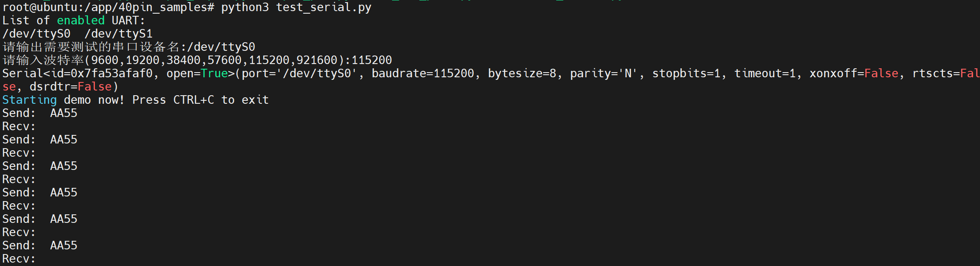Click the root@ubuntu prompt path
Screen dimensions: 980x266
(x=108, y=8)
